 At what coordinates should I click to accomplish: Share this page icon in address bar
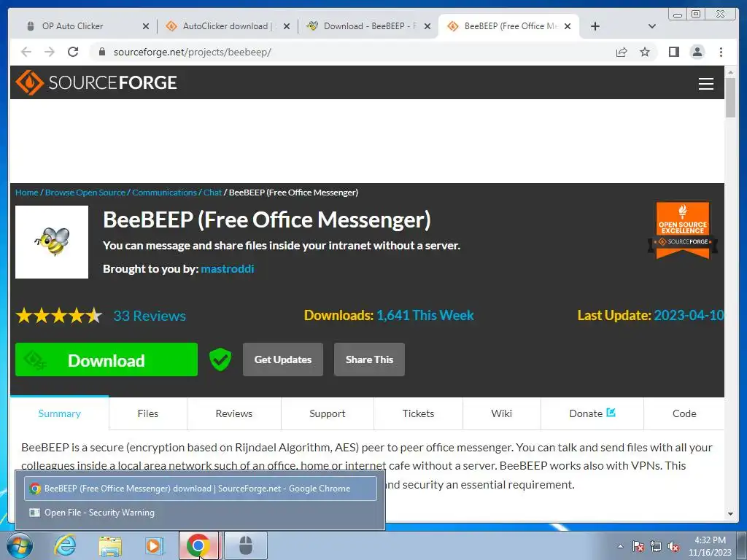coord(622,52)
